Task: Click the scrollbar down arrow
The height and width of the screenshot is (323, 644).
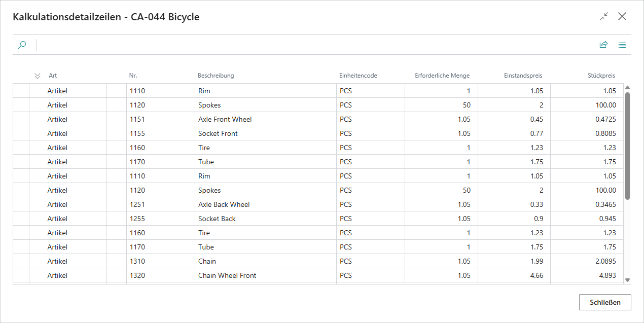Action: tap(627, 280)
